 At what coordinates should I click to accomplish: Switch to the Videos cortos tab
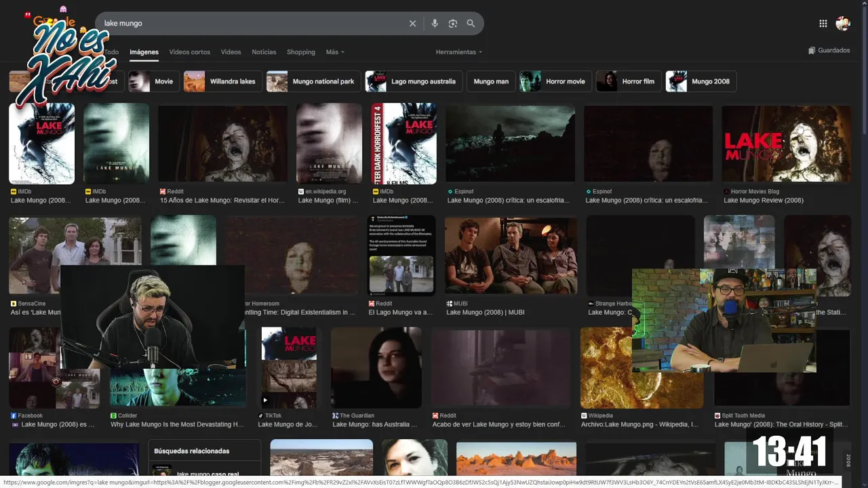coord(189,52)
